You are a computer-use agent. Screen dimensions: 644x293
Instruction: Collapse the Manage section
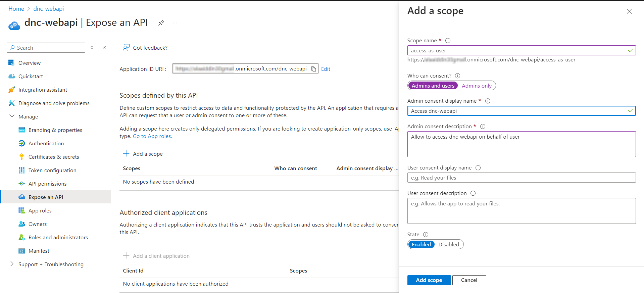(12, 116)
